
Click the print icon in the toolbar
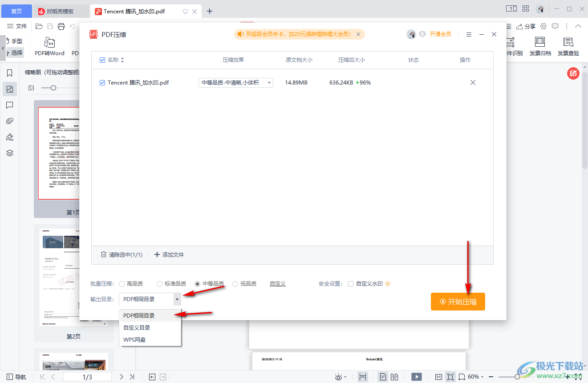click(x=61, y=26)
